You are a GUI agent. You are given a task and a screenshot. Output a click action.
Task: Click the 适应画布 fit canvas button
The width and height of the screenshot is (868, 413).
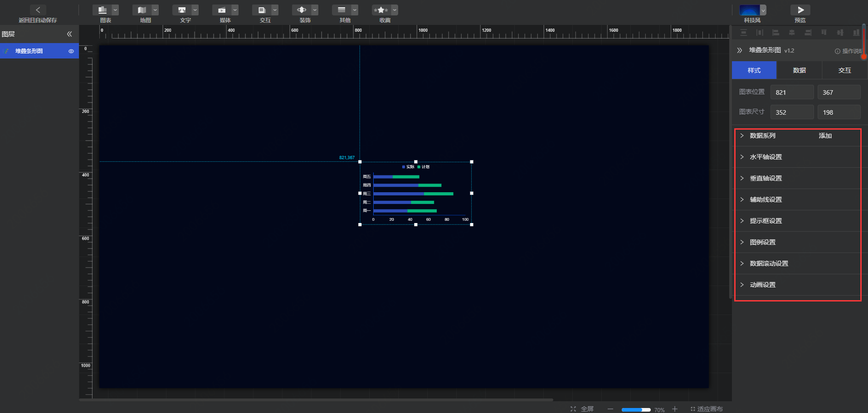coord(707,409)
